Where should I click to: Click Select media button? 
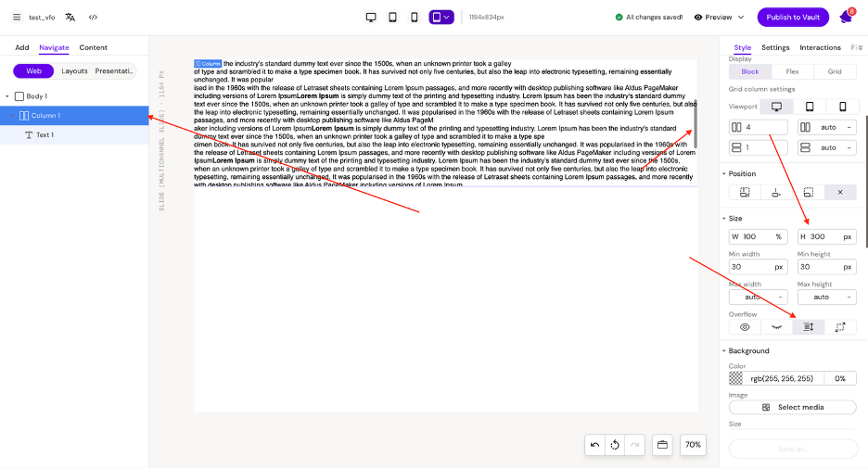(792, 407)
